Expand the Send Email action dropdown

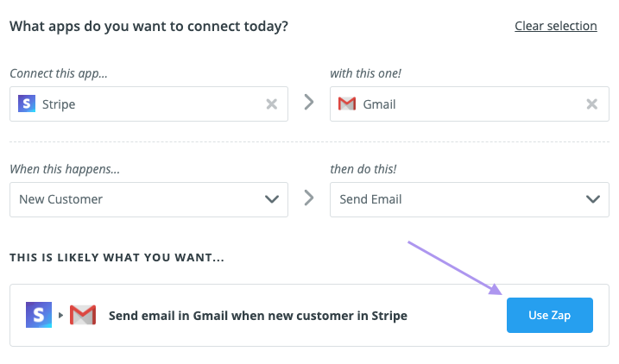coord(458,199)
